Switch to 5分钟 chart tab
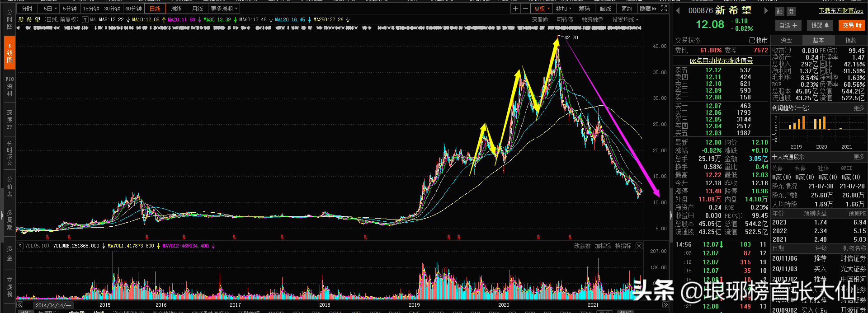 pyautogui.click(x=70, y=9)
